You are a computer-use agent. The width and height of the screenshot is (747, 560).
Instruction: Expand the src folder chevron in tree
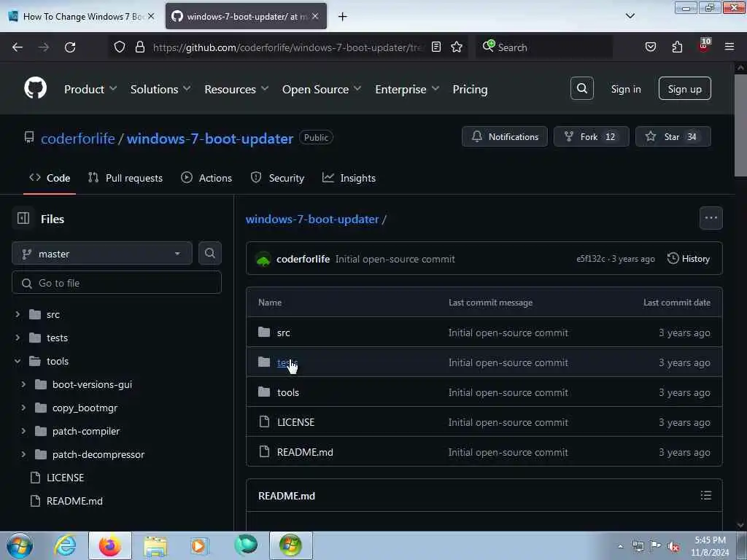pos(18,314)
